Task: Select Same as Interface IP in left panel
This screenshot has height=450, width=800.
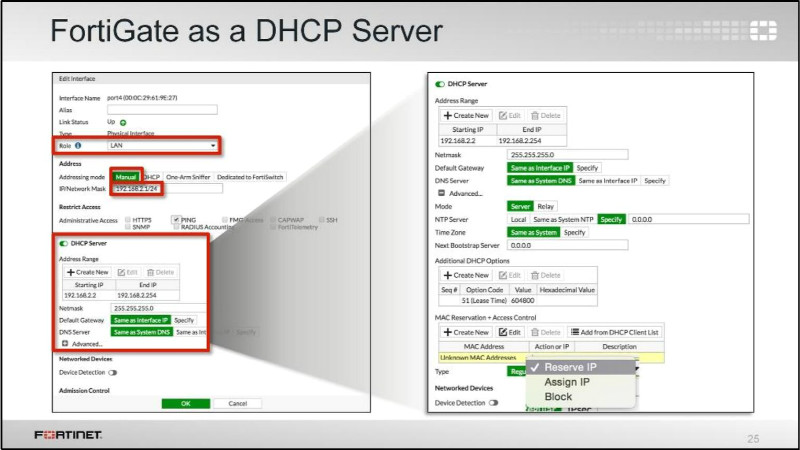Action: 141,320
